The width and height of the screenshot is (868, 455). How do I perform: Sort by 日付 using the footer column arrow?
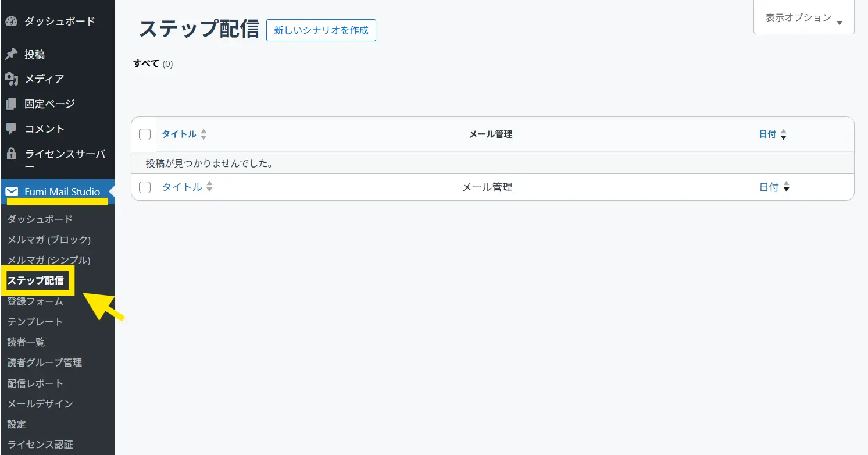[786, 187]
